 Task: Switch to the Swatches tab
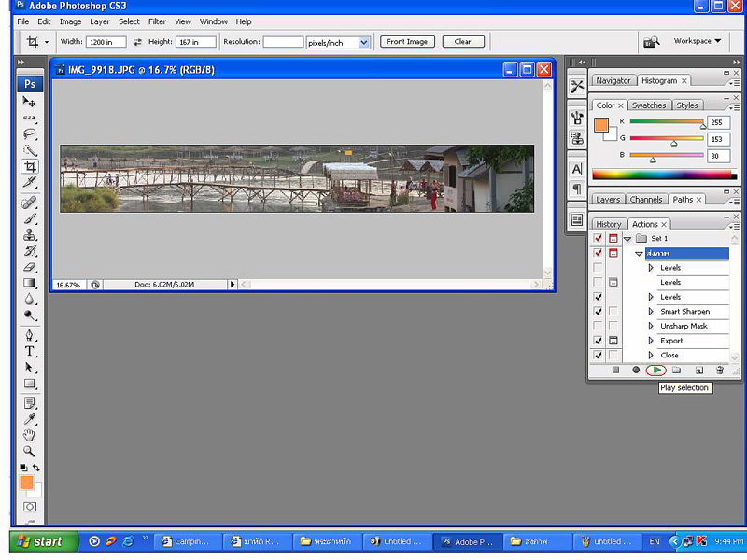click(648, 105)
